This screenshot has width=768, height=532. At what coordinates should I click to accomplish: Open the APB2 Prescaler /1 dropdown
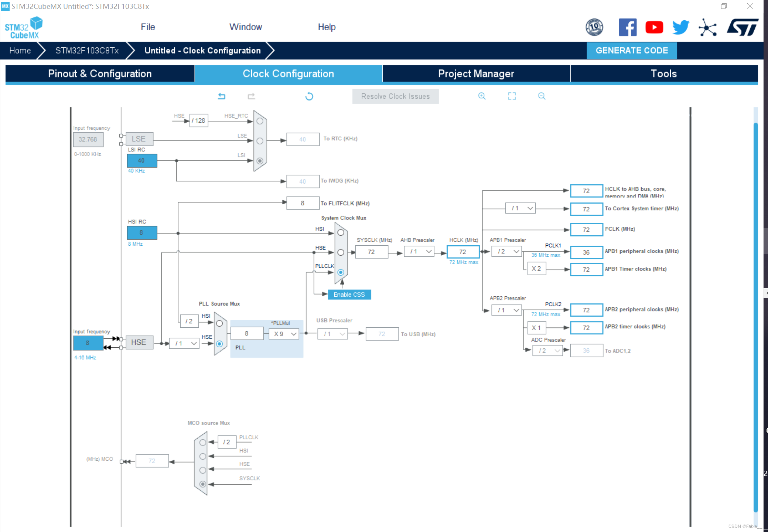pyautogui.click(x=507, y=310)
